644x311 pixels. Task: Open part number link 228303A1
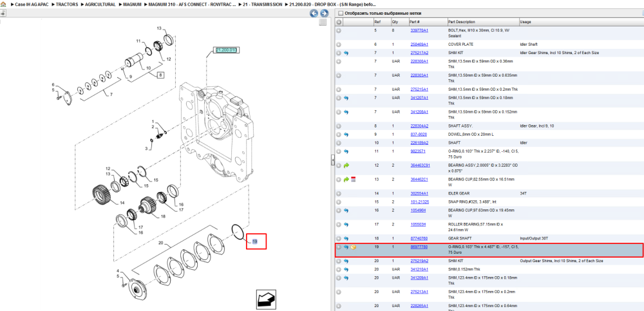click(419, 75)
